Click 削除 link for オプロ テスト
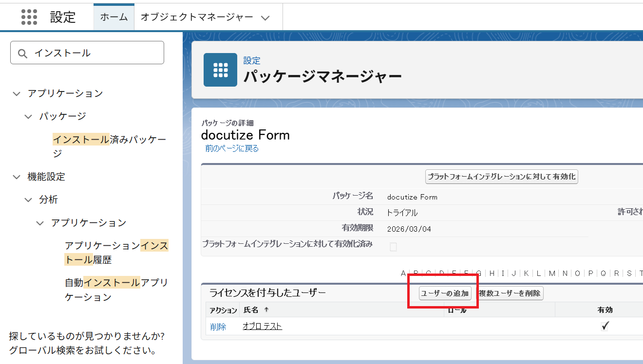Viewport: 643px width, 364px height. 218,327
